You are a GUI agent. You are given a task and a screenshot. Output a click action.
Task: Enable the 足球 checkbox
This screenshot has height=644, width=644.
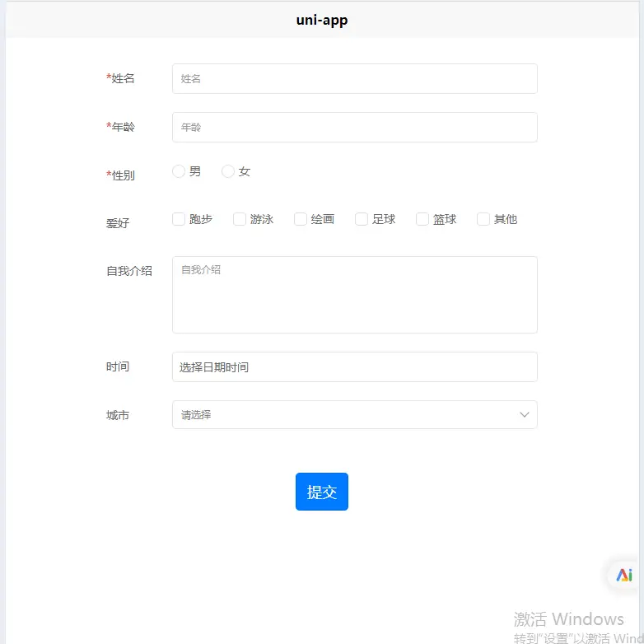[362, 219]
